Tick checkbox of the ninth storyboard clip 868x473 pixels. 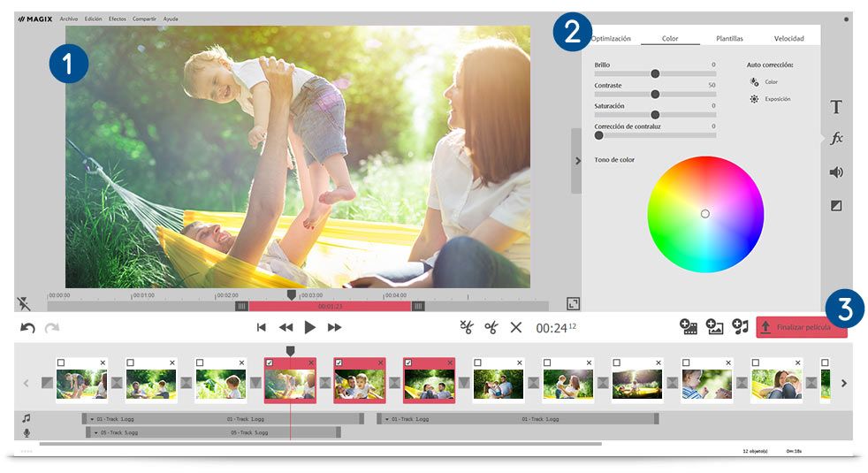click(x=617, y=362)
